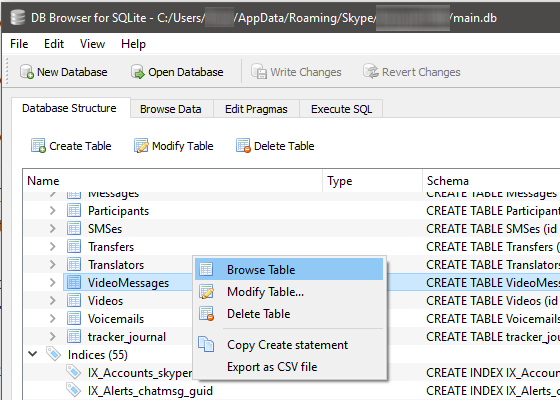
Task: Click the Revert Changes toolbar icon
Action: pyautogui.click(x=371, y=71)
